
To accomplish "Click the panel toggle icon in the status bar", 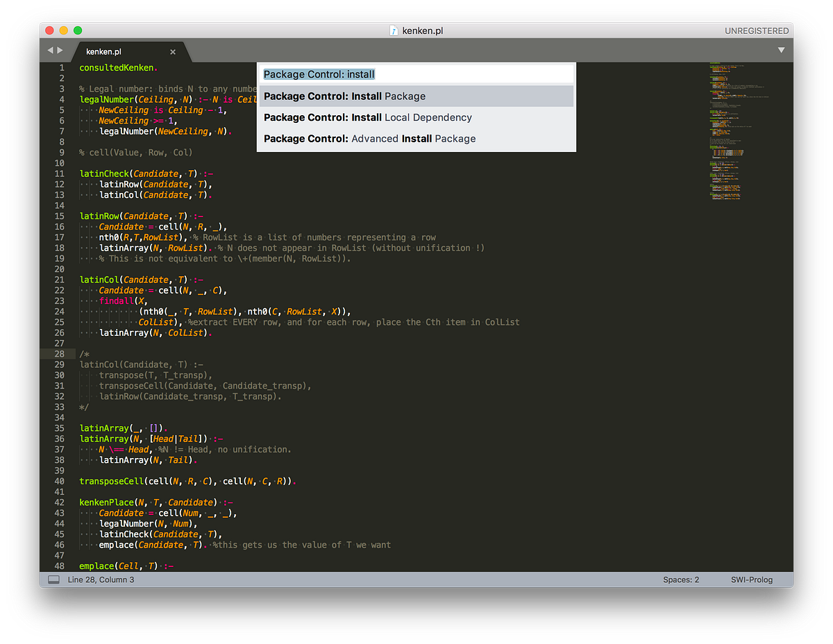I will pyautogui.click(x=53, y=579).
